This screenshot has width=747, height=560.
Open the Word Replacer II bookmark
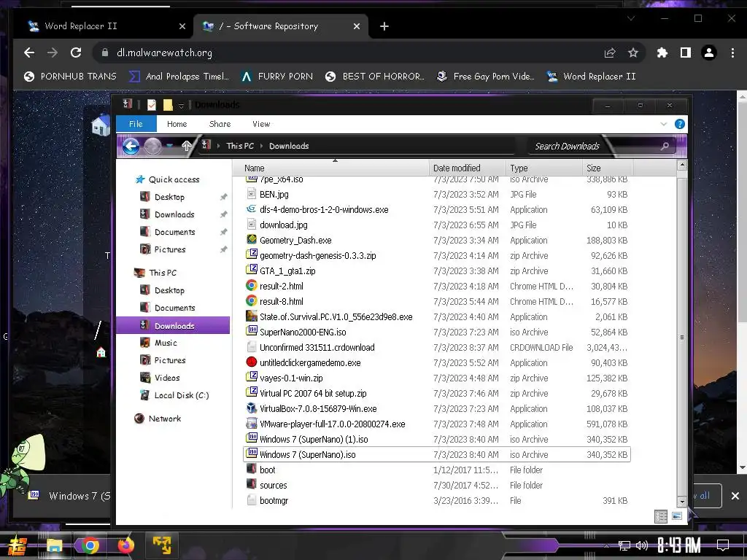[x=591, y=76]
